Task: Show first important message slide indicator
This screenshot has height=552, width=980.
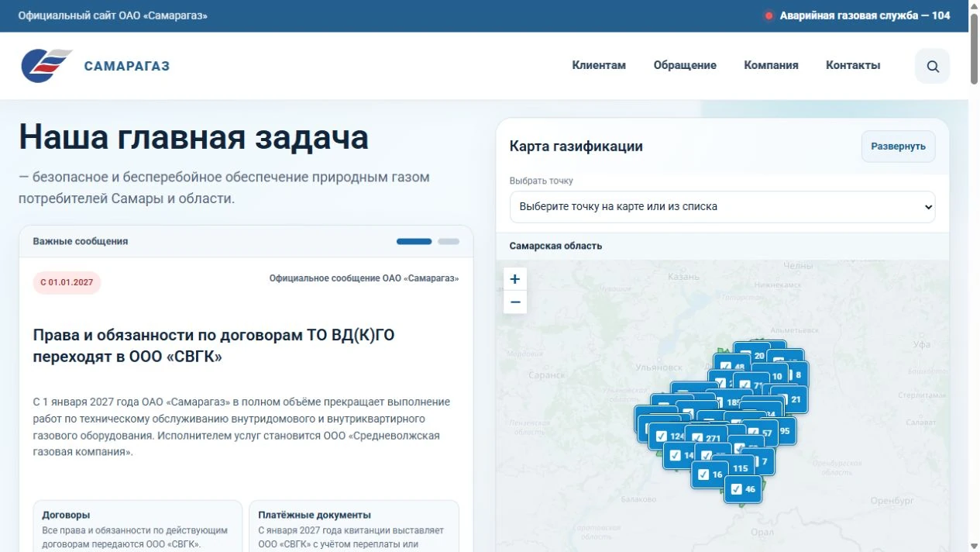Action: (x=414, y=241)
